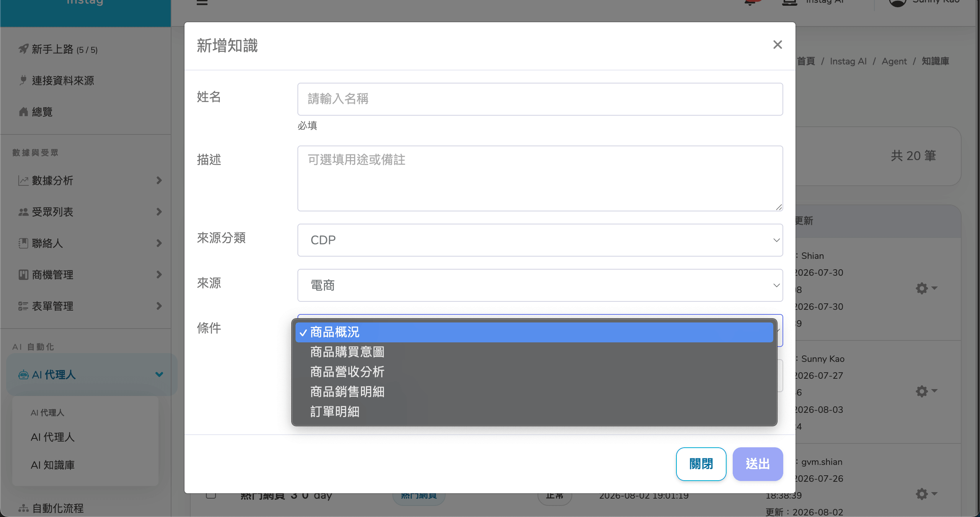The width and height of the screenshot is (980, 517).
Task: Click AI 代理人 robot icon
Action: click(23, 375)
